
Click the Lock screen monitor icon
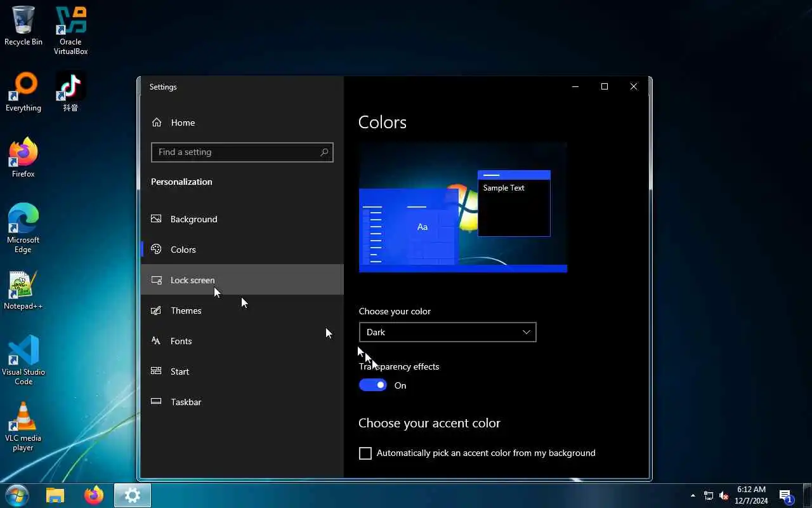click(x=156, y=280)
